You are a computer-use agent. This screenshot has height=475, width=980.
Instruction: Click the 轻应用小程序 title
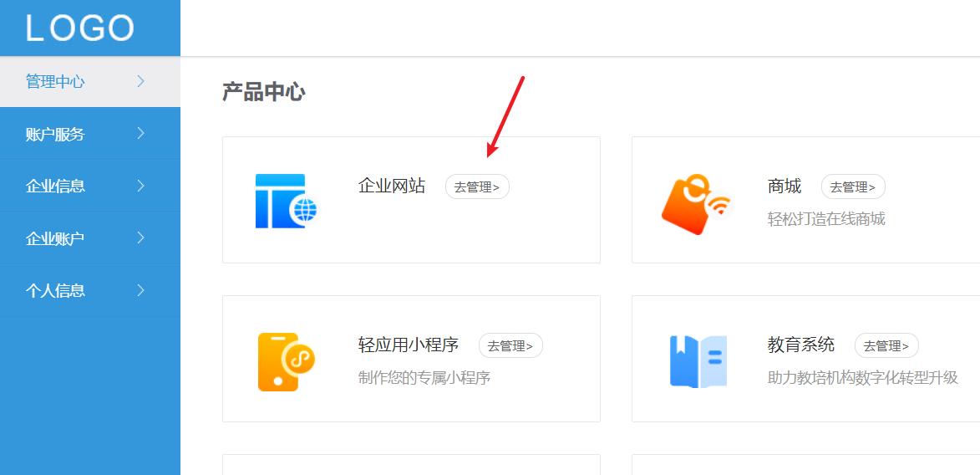pos(409,345)
